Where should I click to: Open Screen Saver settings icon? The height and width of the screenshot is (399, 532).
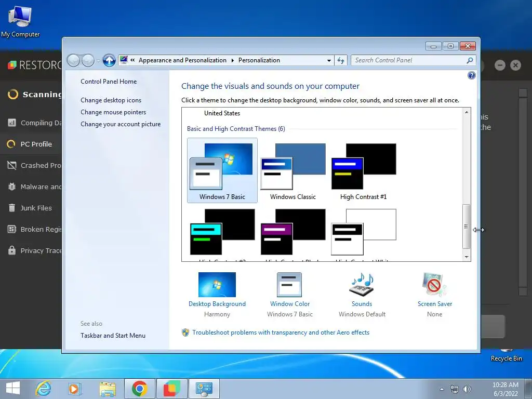(x=434, y=285)
